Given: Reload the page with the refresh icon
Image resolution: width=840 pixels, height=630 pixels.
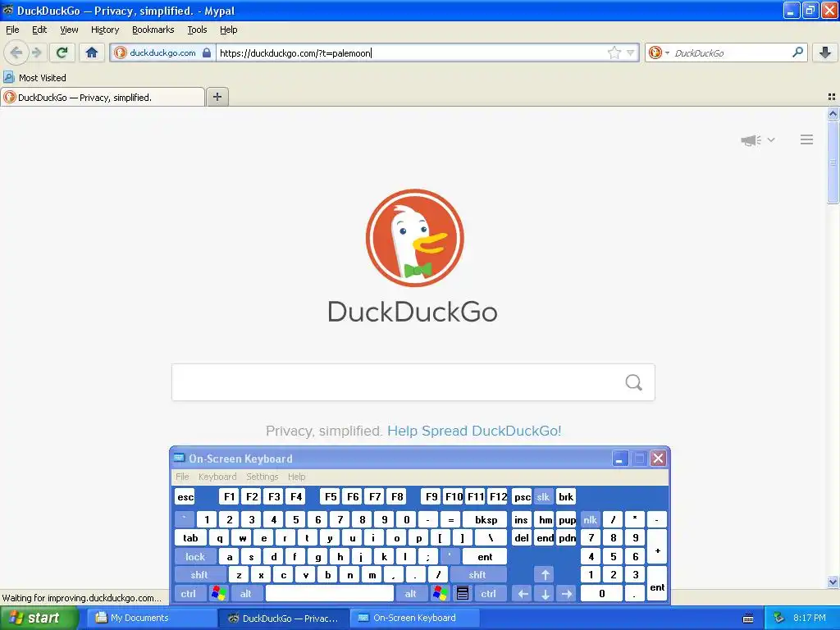Looking at the screenshot, I should pyautogui.click(x=62, y=52).
